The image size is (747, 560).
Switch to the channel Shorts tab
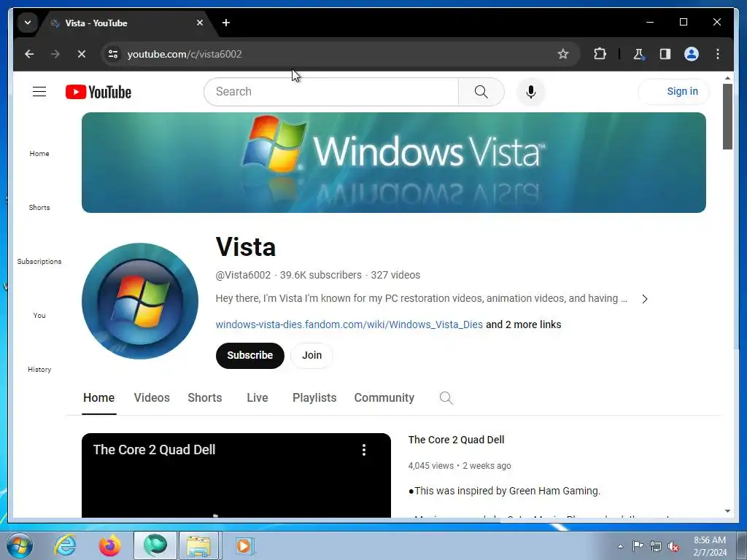click(x=205, y=397)
